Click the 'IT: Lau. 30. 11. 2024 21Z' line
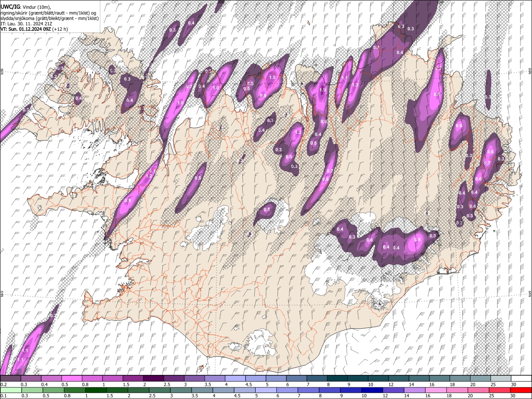This screenshot has height=399, width=532. tap(26, 24)
